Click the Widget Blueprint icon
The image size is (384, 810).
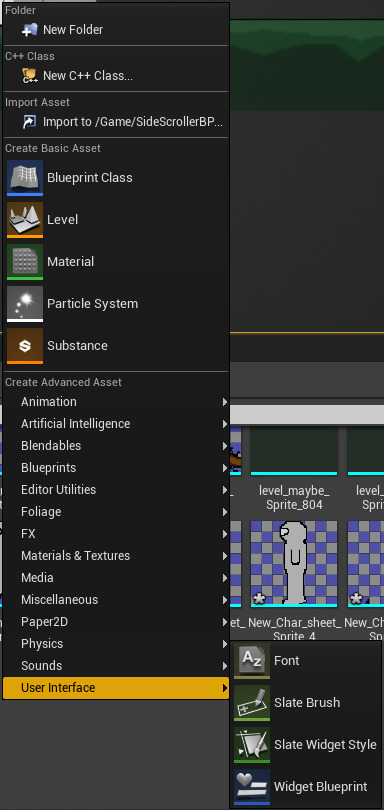252,787
